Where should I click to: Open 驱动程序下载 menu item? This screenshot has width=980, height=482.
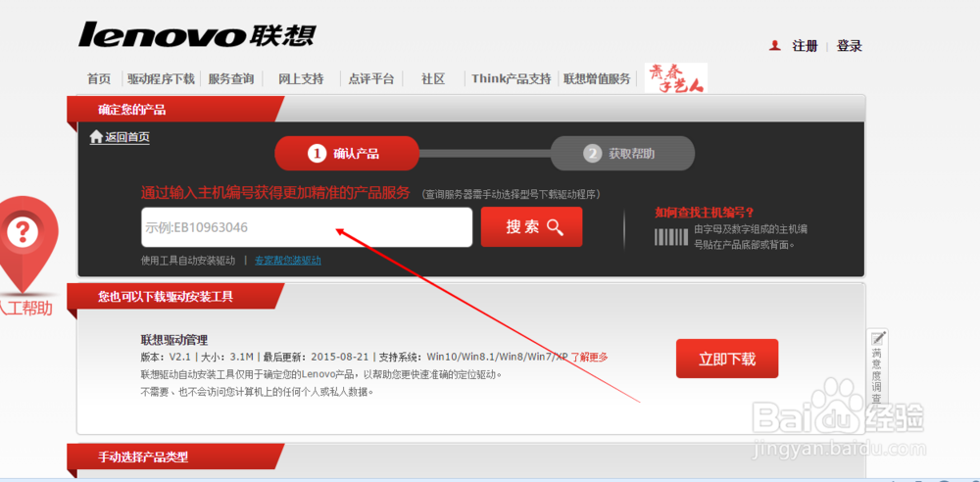pos(162,78)
